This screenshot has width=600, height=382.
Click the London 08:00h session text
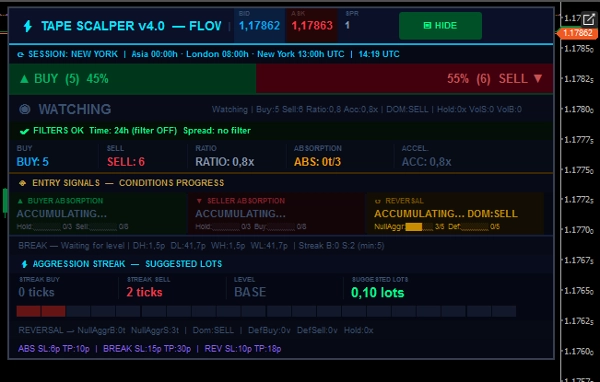pos(217,54)
